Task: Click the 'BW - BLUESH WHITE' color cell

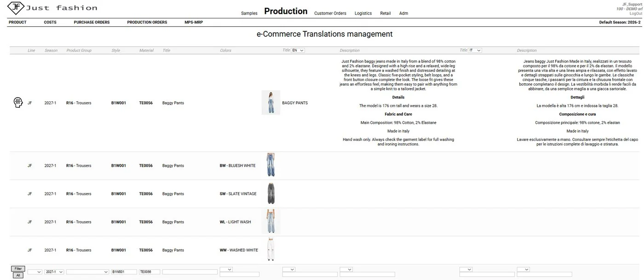Action: click(238, 166)
